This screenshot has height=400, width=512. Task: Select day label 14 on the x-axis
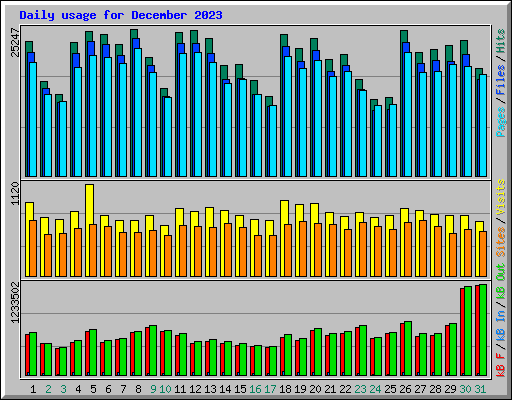(225, 389)
